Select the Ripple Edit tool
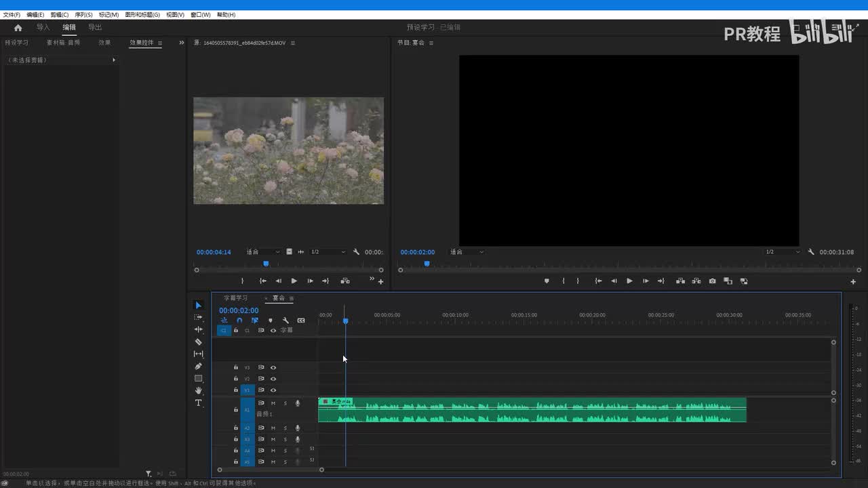 pos(198,329)
